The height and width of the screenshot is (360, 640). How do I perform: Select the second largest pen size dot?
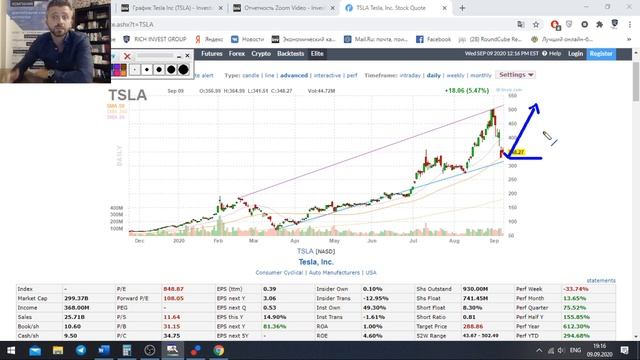click(171, 70)
